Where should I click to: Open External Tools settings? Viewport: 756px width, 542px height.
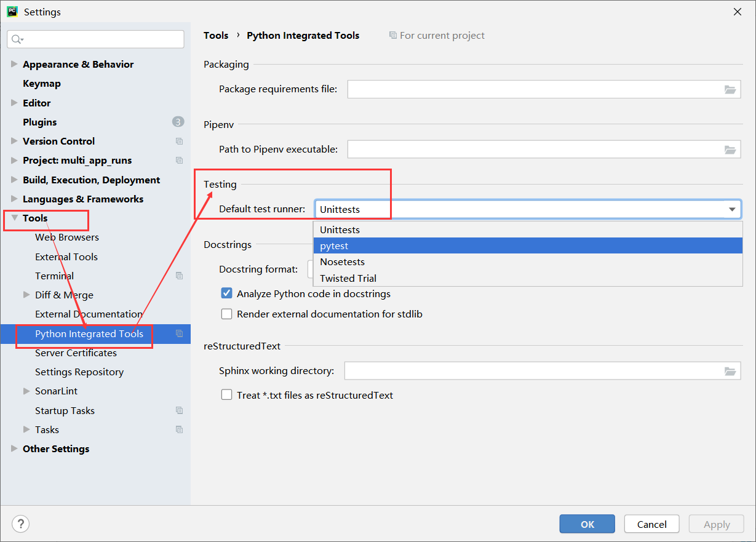(66, 257)
